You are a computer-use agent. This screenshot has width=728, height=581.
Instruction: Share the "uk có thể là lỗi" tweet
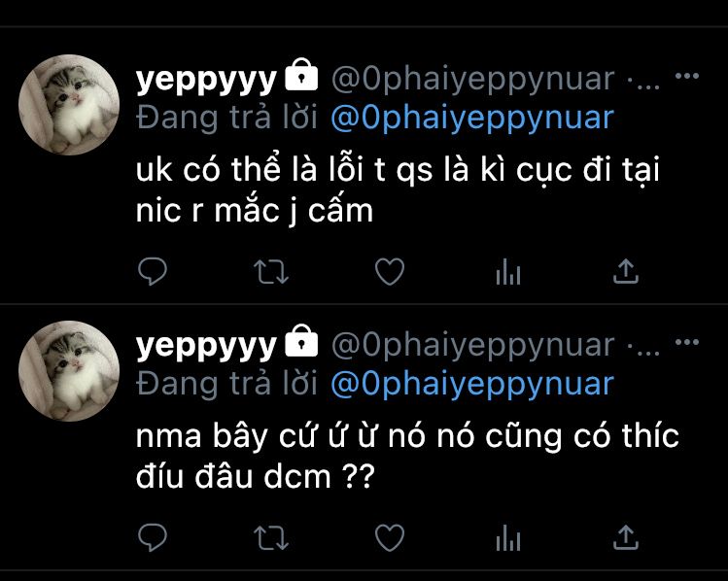tap(626, 271)
